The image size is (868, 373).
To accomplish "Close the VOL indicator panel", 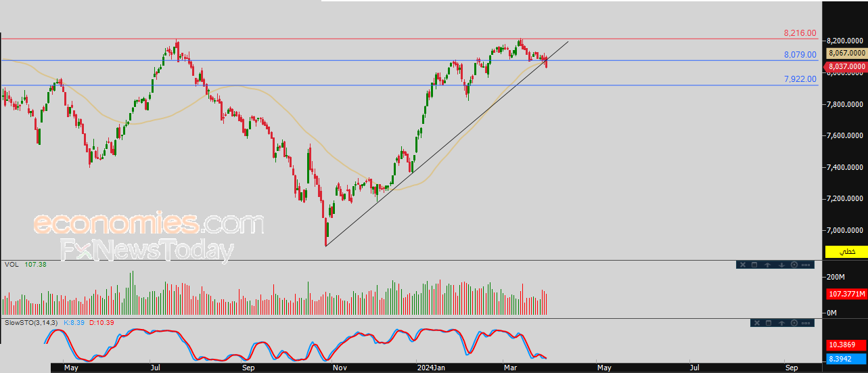I will [743, 265].
